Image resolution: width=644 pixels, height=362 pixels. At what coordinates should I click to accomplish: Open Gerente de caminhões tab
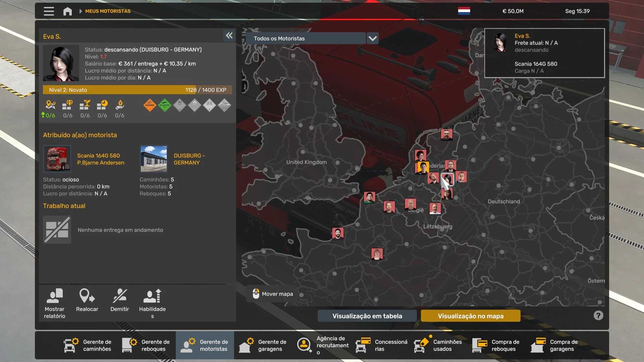click(88, 345)
